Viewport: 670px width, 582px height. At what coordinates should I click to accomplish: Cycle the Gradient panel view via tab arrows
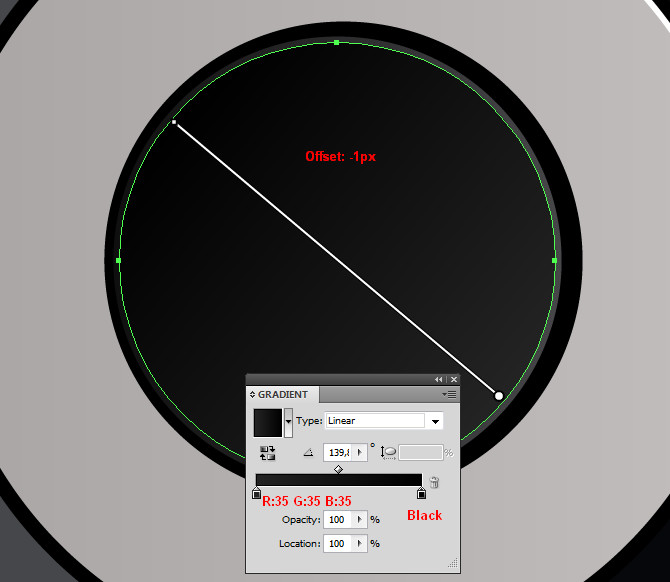[252, 394]
